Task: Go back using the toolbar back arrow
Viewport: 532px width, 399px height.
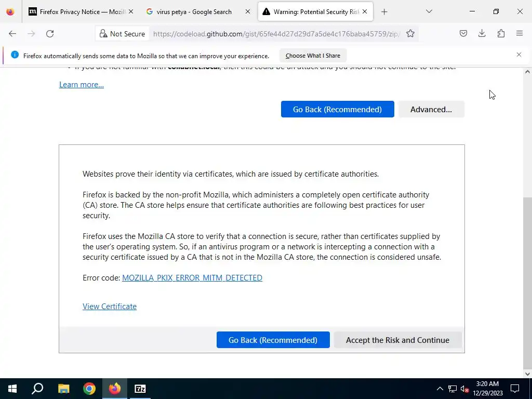Action: coord(12,34)
